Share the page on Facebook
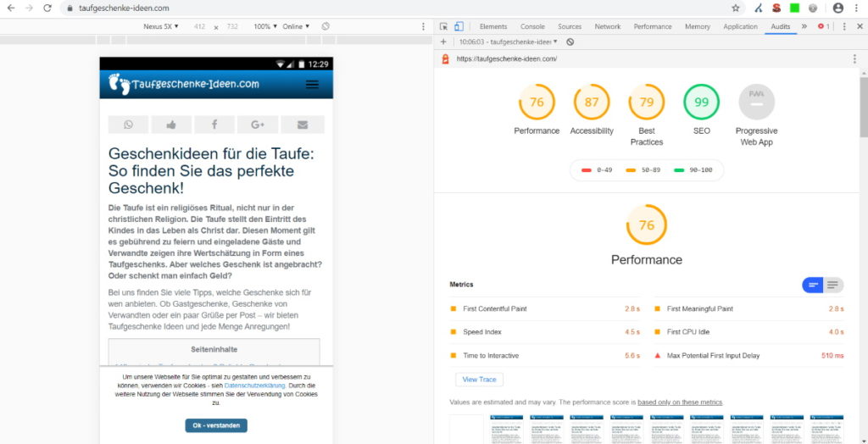The height and width of the screenshot is (444, 868). (x=214, y=125)
